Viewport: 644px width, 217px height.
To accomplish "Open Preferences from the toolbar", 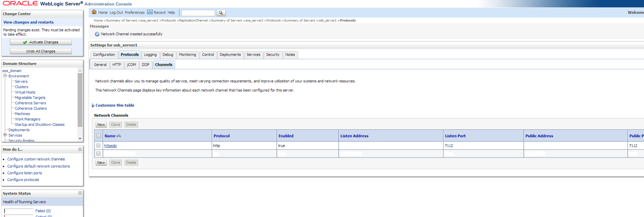I will 135,13.
